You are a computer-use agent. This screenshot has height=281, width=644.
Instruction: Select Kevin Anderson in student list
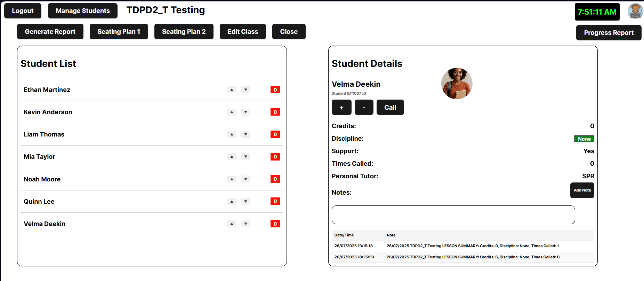(48, 112)
